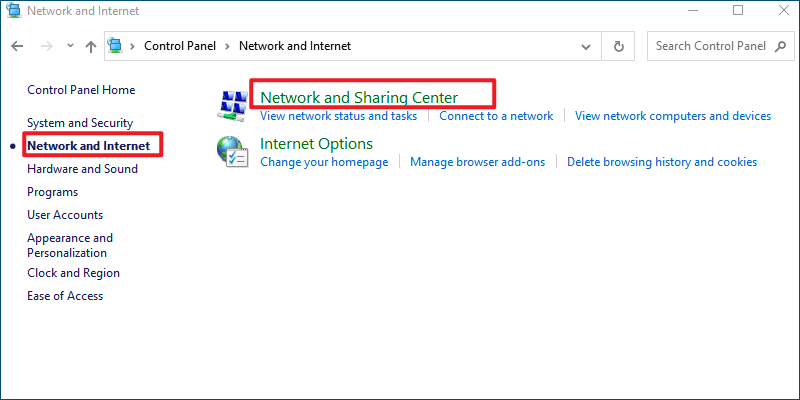This screenshot has width=800, height=400.
Task: Open Network and Sharing Center
Action: (359, 97)
